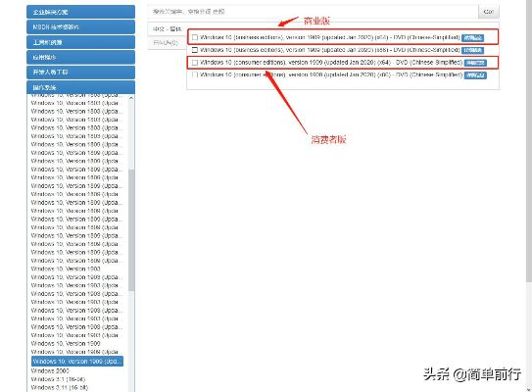Click the business editions x64 file name
The height and width of the screenshot is (392, 532).
coord(330,37)
